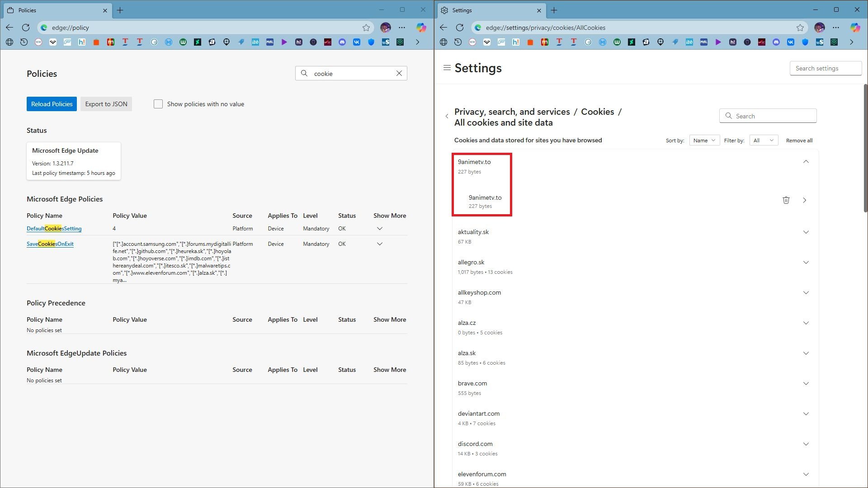Go to the Cookies breadcrumb
The width and height of the screenshot is (868, 488).
click(x=598, y=112)
